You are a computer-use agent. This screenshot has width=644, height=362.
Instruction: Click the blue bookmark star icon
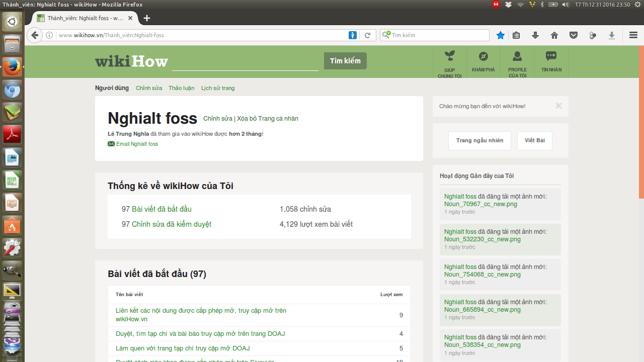(501, 35)
